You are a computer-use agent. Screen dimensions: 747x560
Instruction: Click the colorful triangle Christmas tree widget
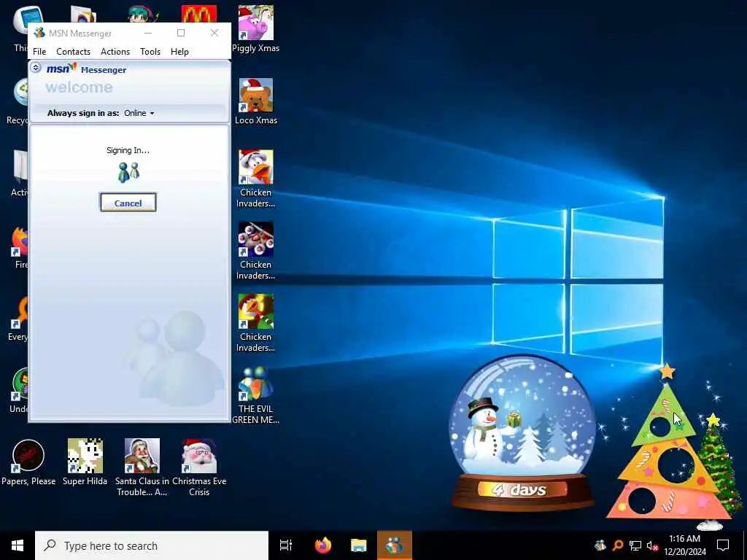click(667, 448)
